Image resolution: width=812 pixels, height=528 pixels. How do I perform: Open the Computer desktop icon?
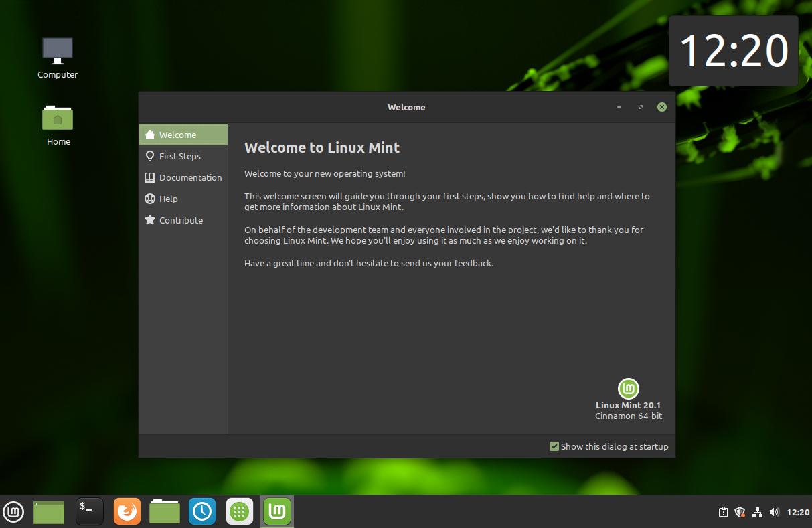[x=58, y=58]
